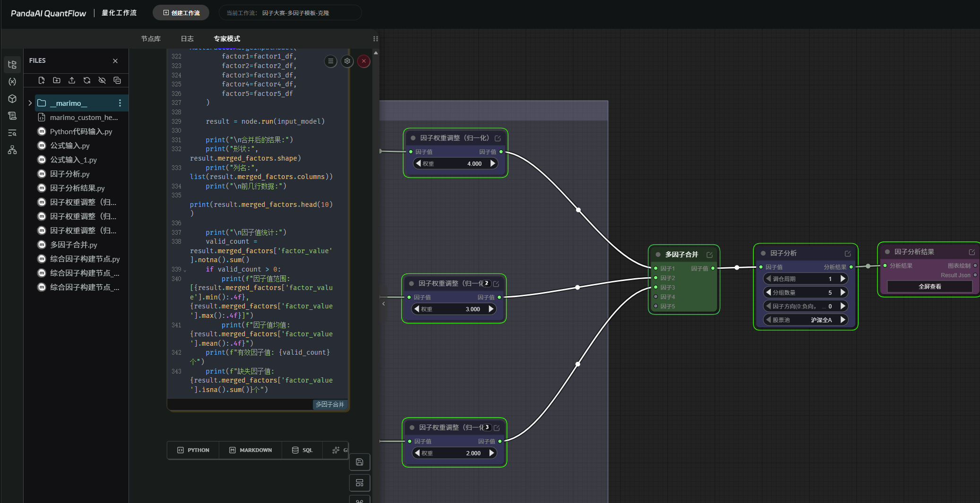Viewport: 980px width, 503px height.
Task: Open the _marimo_ folder options menu
Action: click(120, 103)
